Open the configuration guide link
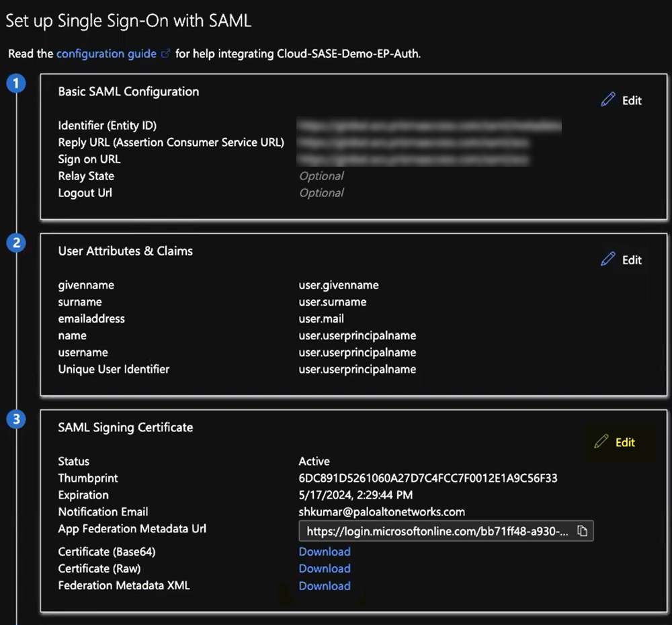The width and height of the screenshot is (672, 625). click(x=106, y=54)
